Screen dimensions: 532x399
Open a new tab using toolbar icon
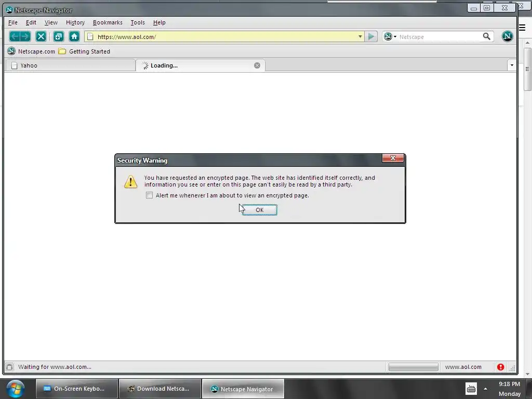point(58,36)
